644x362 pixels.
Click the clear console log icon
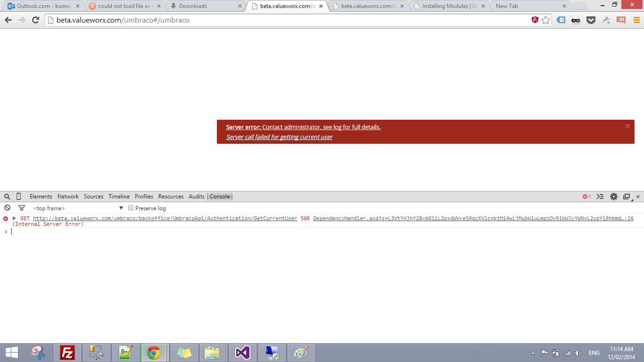point(7,208)
